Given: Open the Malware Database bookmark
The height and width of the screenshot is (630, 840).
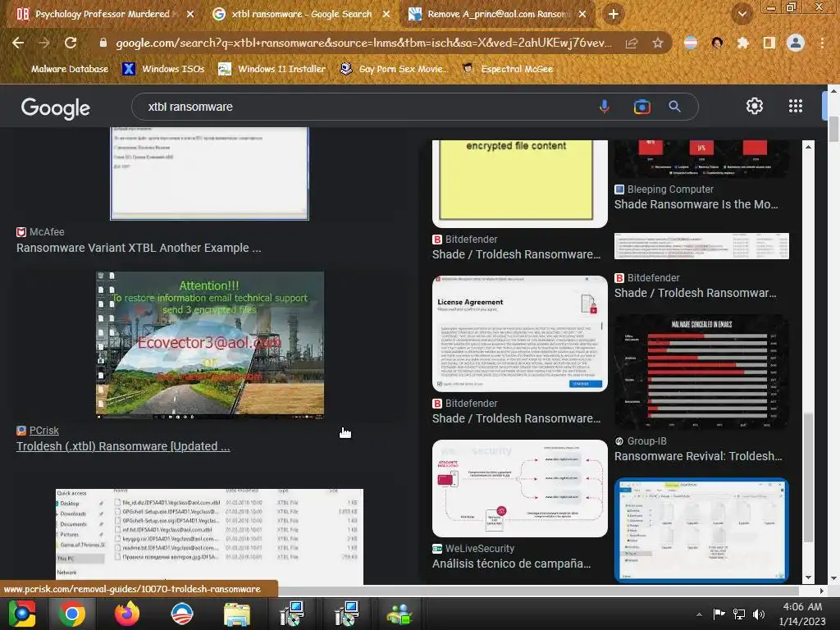Looking at the screenshot, I should 70,69.
